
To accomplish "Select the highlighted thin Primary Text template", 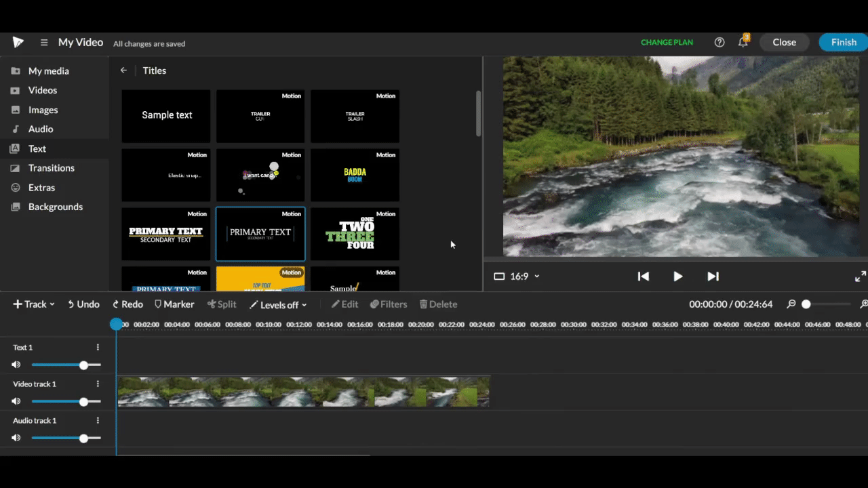I will point(260,234).
